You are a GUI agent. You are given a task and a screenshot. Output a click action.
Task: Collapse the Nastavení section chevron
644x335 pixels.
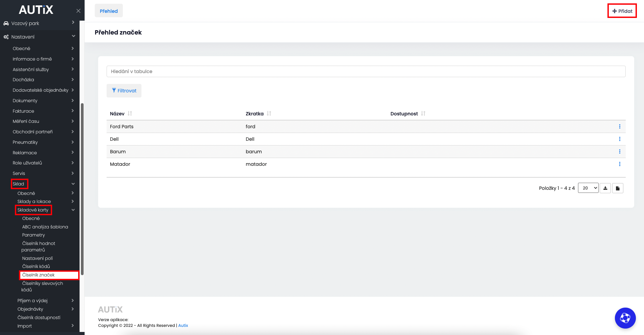click(x=73, y=36)
